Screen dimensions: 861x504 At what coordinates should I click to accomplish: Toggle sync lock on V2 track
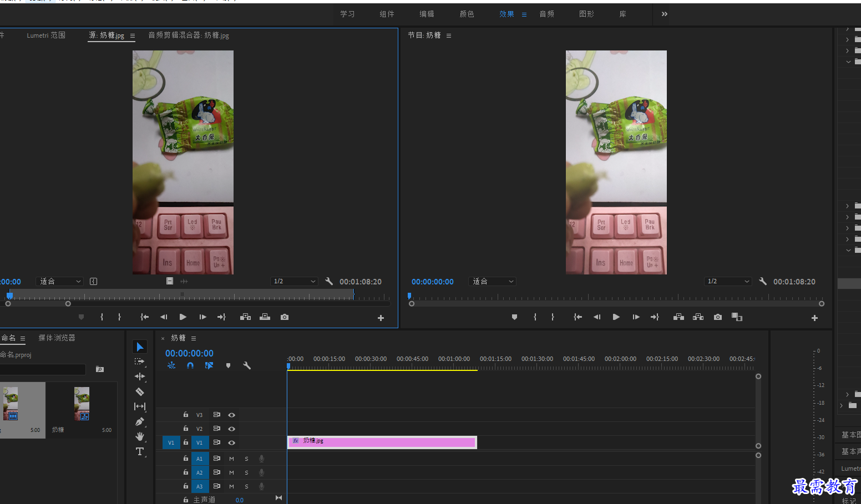click(217, 429)
